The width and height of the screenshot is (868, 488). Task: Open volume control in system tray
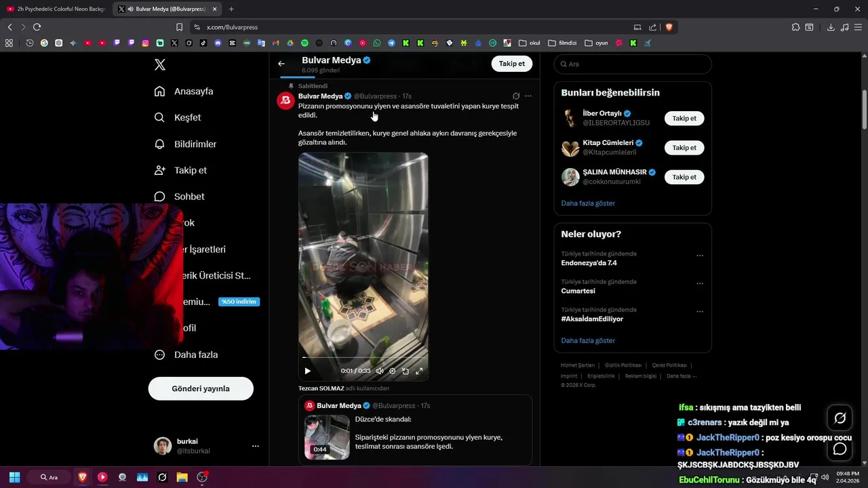click(x=825, y=477)
